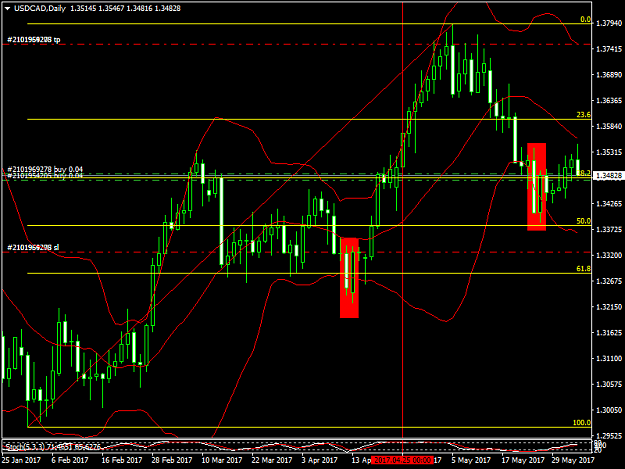Click the Fibonacci 100.0 level label
This screenshot has height=469, width=625.
point(582,423)
